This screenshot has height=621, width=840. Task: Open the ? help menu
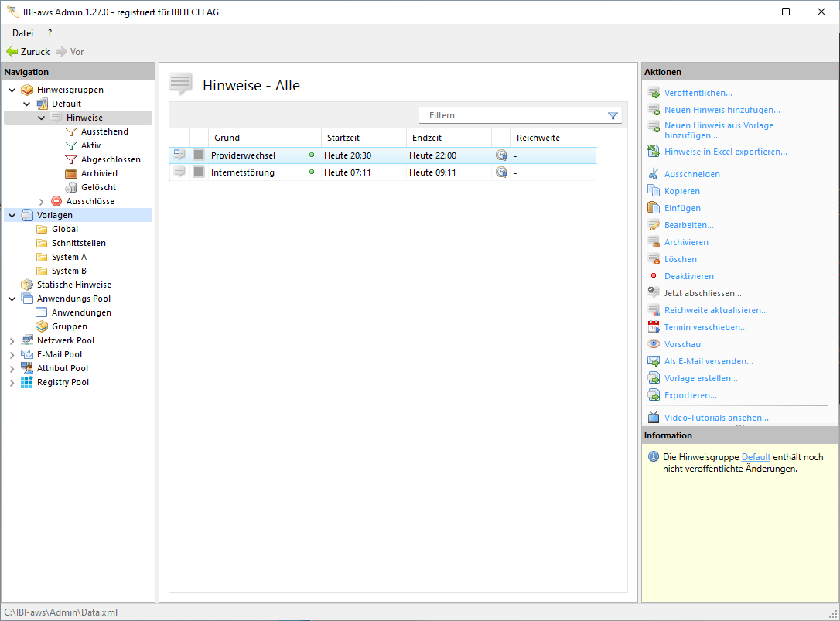pos(50,33)
